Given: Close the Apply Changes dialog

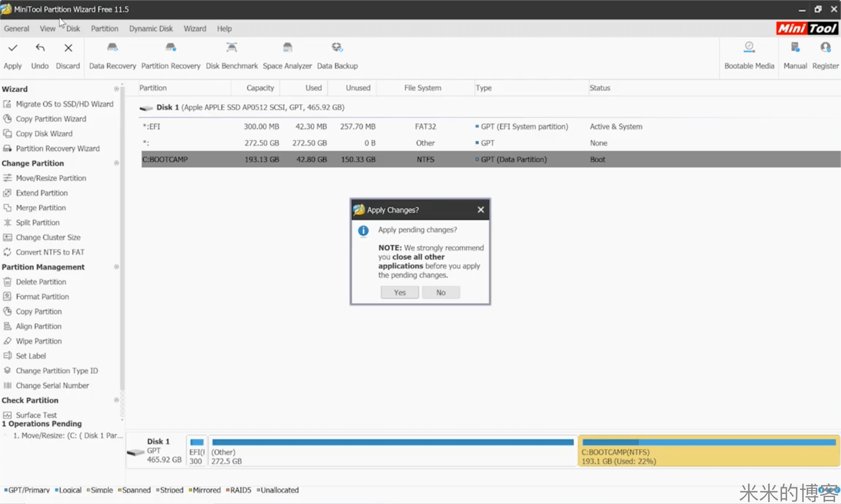Looking at the screenshot, I should (480, 210).
